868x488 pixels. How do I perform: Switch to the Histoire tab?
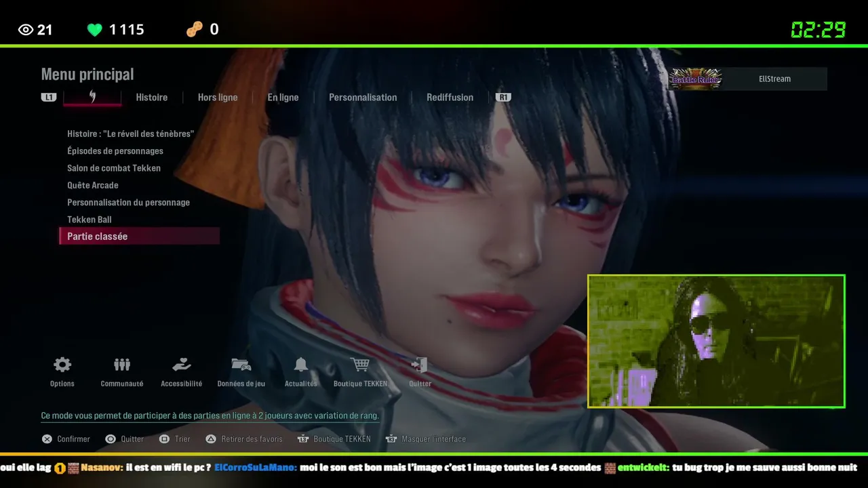point(152,97)
